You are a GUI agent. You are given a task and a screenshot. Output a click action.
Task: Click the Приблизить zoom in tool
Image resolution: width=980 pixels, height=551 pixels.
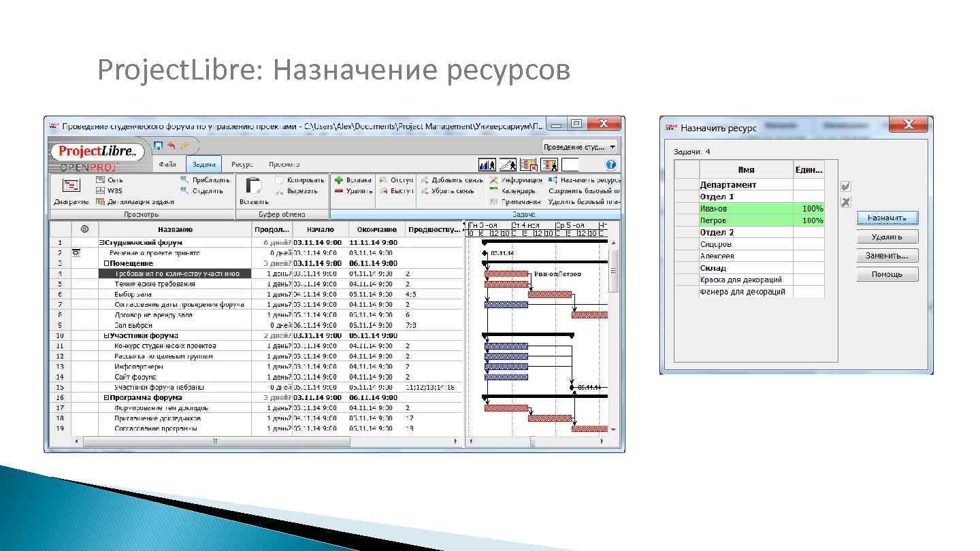205,180
